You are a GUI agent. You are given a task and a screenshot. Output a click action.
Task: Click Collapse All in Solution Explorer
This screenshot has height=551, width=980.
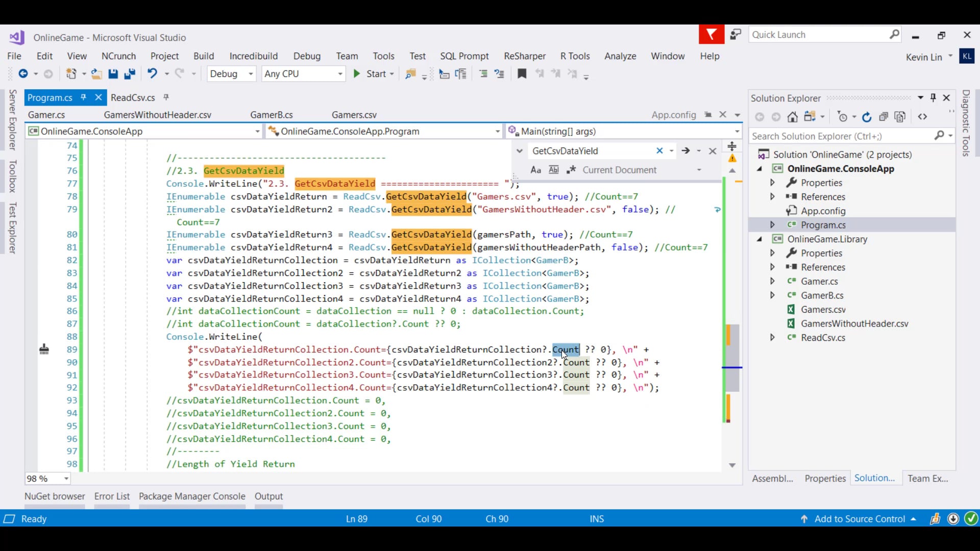pos(884,117)
